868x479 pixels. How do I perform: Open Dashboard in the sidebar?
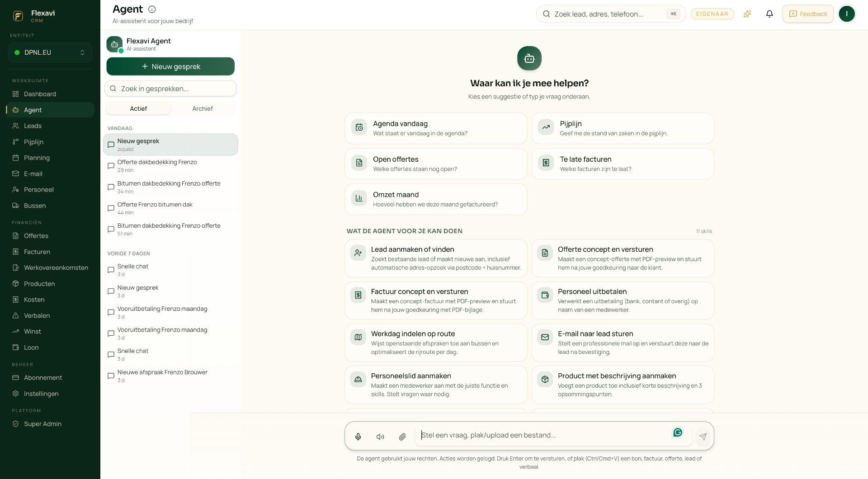tap(50, 94)
